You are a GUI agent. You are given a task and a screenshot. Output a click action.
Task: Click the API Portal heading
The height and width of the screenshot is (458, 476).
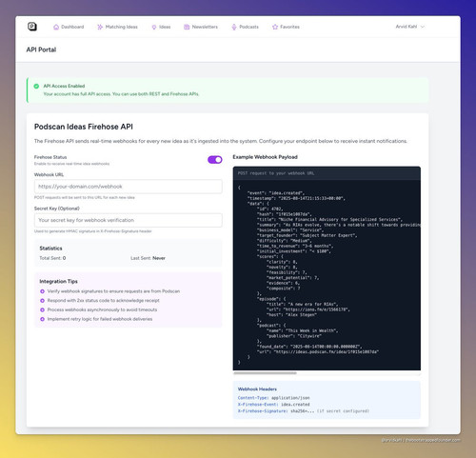pyautogui.click(x=41, y=50)
